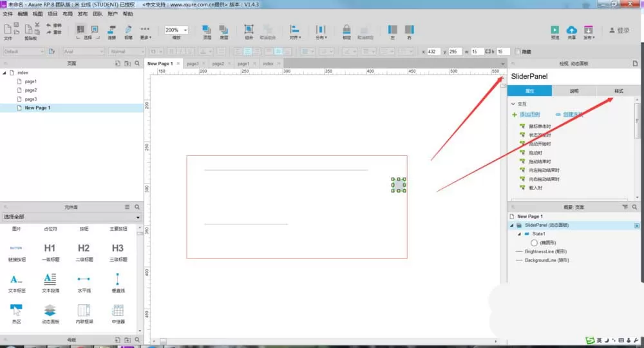Click the 载入时 OnLoad event
Image resolution: width=644 pixels, height=348 pixels.
[x=535, y=188]
